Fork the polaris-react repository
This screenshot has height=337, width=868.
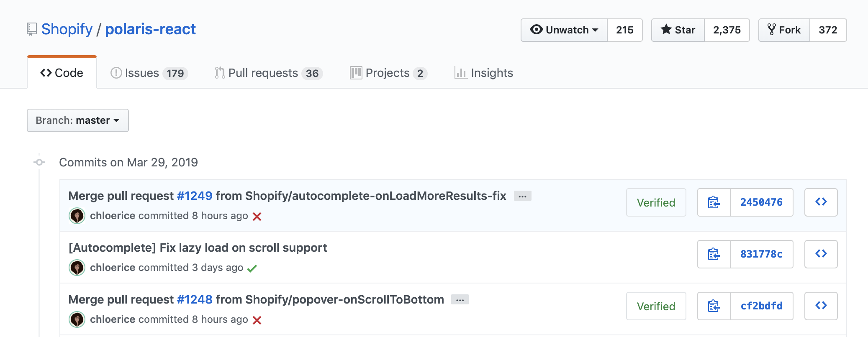(x=783, y=30)
